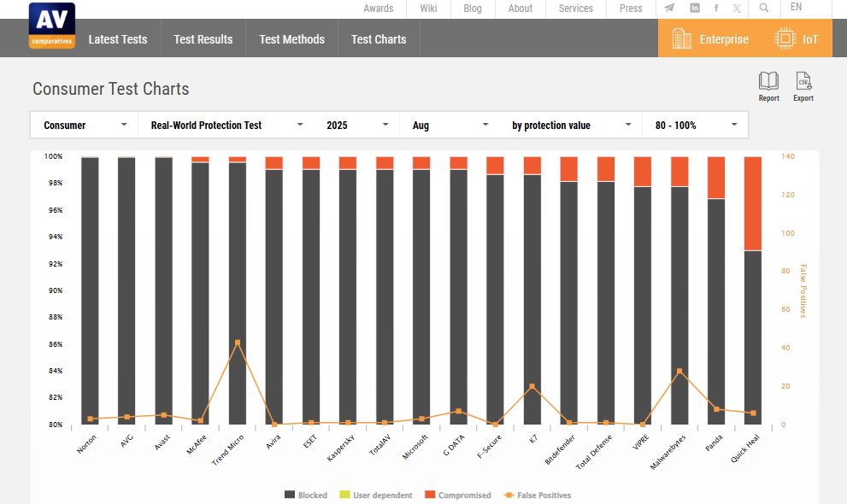Click the False Positives axis title
The image size is (847, 504).
point(803,290)
